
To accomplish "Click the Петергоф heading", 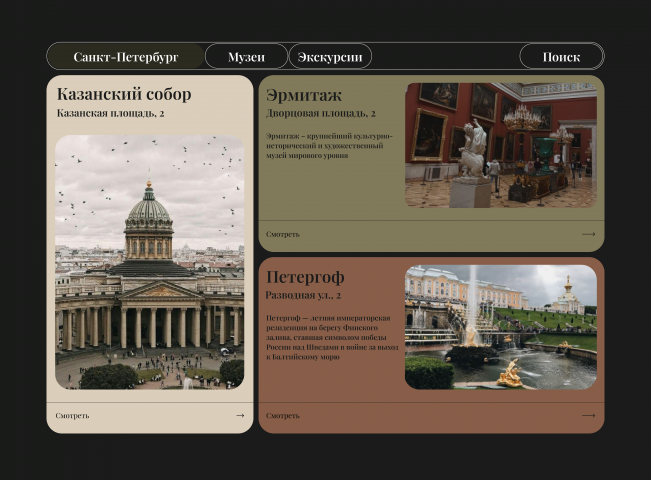I will (x=305, y=277).
